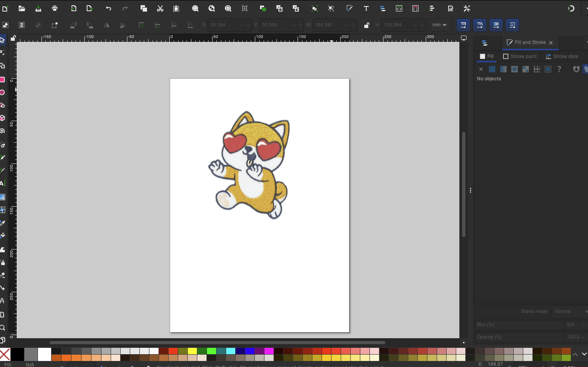Click the Cut scissors icon
588x367 pixels.
[160, 8]
